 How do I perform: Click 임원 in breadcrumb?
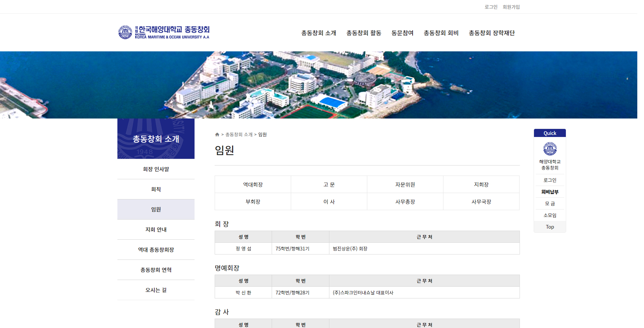point(262,135)
